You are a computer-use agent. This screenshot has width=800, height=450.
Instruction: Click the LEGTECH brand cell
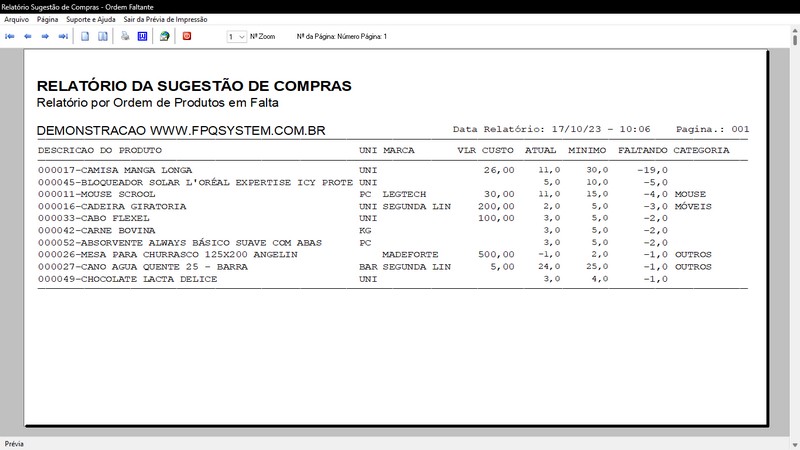[x=404, y=194]
